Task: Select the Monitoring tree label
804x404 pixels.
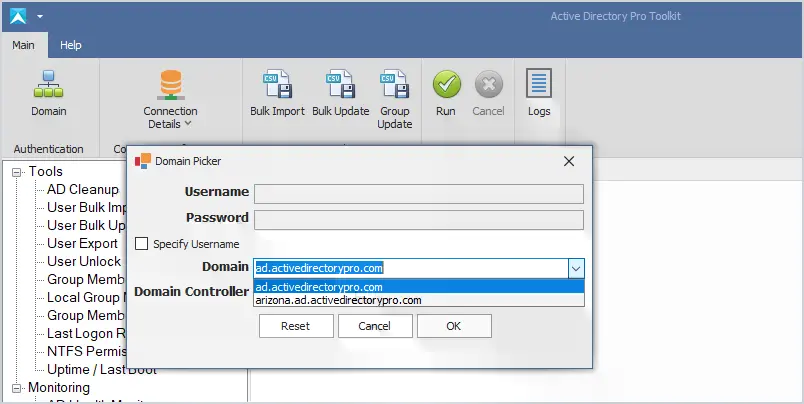Action: (59, 388)
